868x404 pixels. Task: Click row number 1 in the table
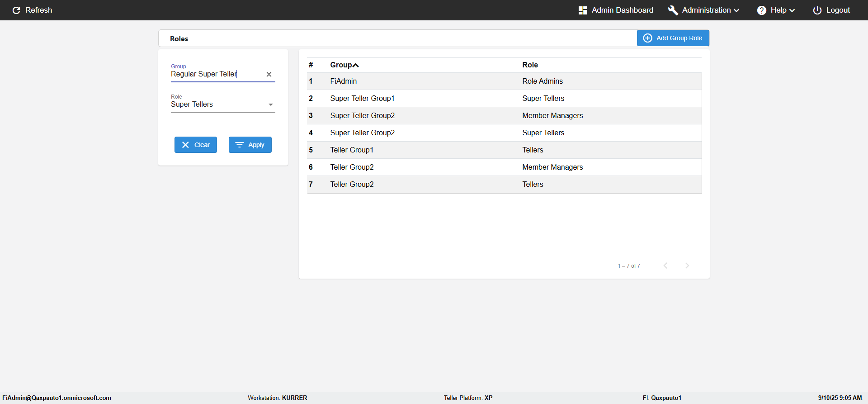(311, 81)
